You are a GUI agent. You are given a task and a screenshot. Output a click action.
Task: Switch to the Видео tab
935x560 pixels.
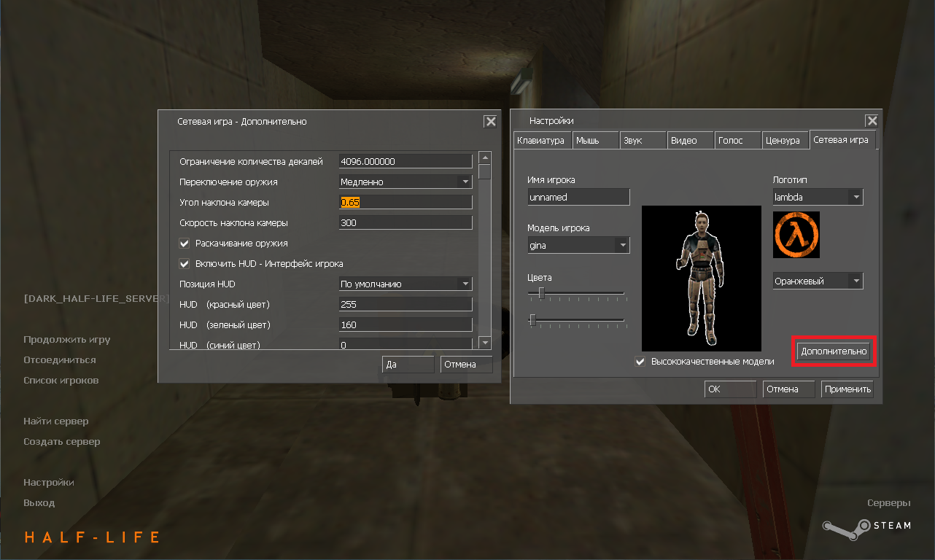tap(684, 141)
